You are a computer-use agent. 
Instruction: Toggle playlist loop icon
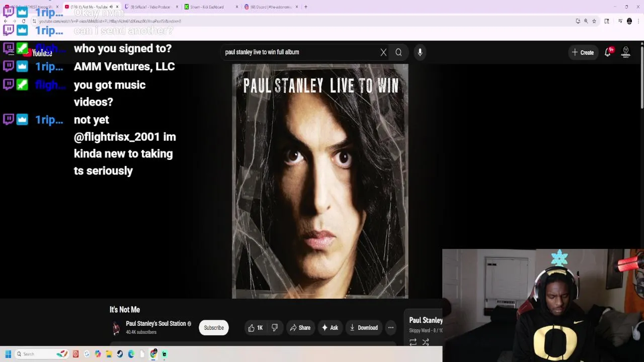coord(413,342)
